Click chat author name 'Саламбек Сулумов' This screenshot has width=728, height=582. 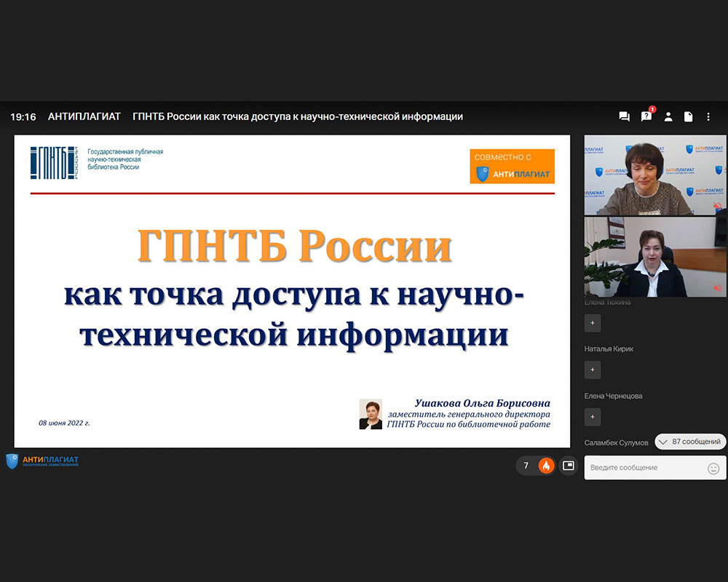[616, 443]
